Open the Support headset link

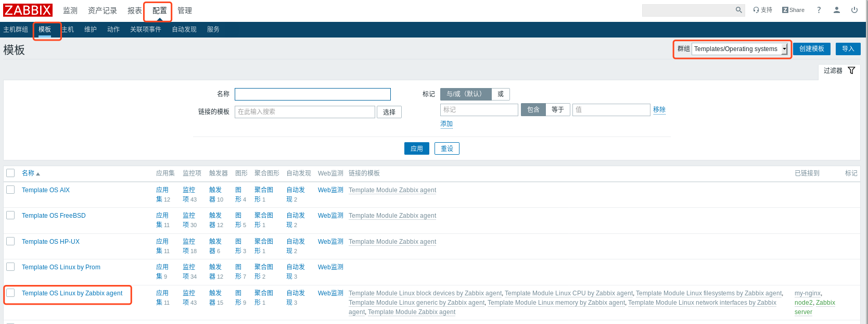[762, 10]
